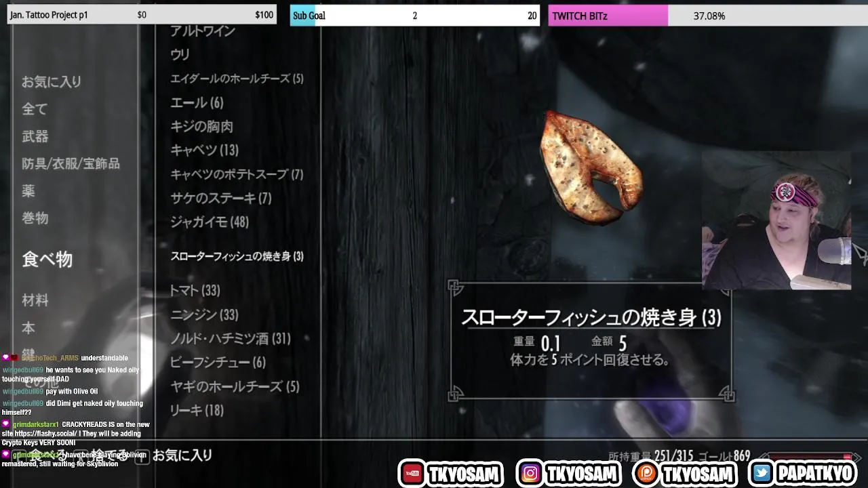Image resolution: width=868 pixels, height=488 pixels.
Task: Click the $100 tattoo goal amount
Action: tap(264, 15)
